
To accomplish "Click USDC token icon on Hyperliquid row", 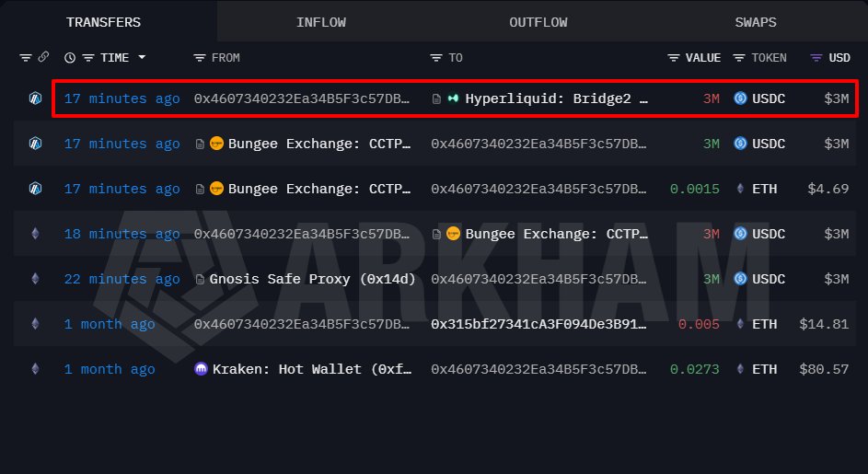I will click(x=740, y=98).
